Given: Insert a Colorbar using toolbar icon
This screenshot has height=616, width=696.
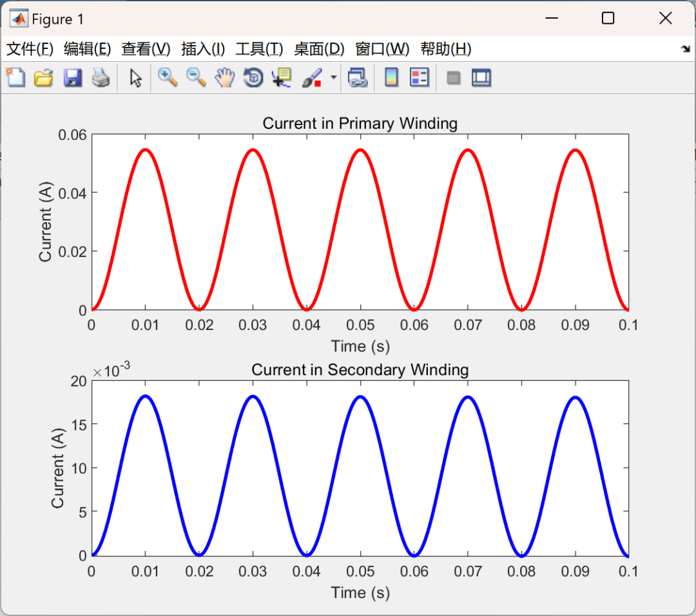Looking at the screenshot, I should (391, 78).
